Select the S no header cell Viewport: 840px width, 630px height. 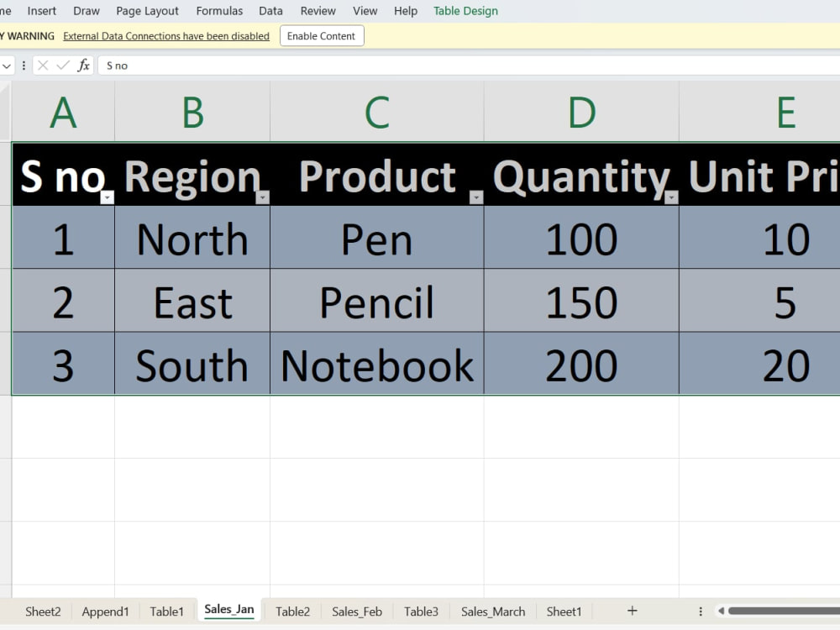(x=63, y=175)
